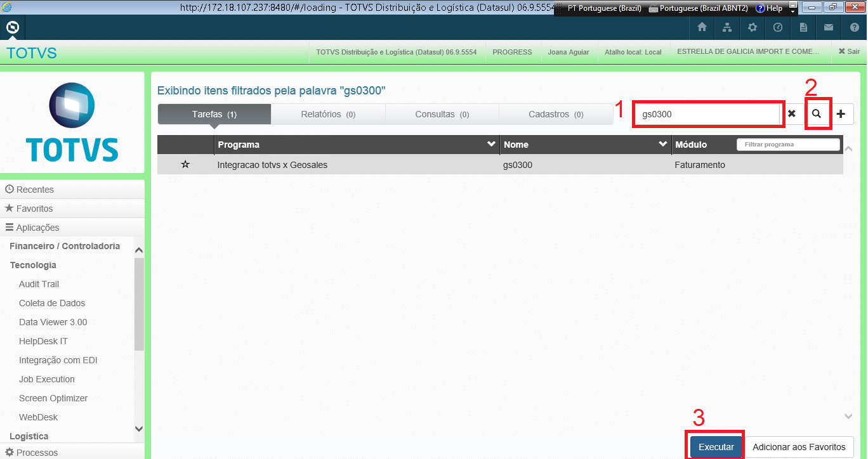Screen dimensions: 868x459
Task: Click the search field containing gs0300
Action: point(707,115)
